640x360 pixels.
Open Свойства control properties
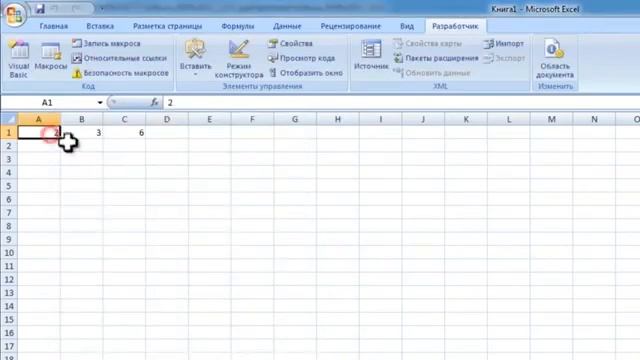pyautogui.click(x=290, y=43)
